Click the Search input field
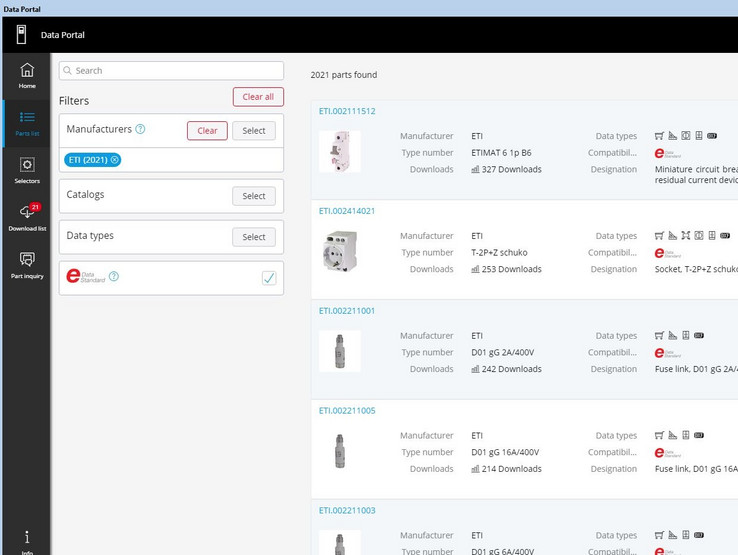The image size is (738, 555). tap(171, 71)
